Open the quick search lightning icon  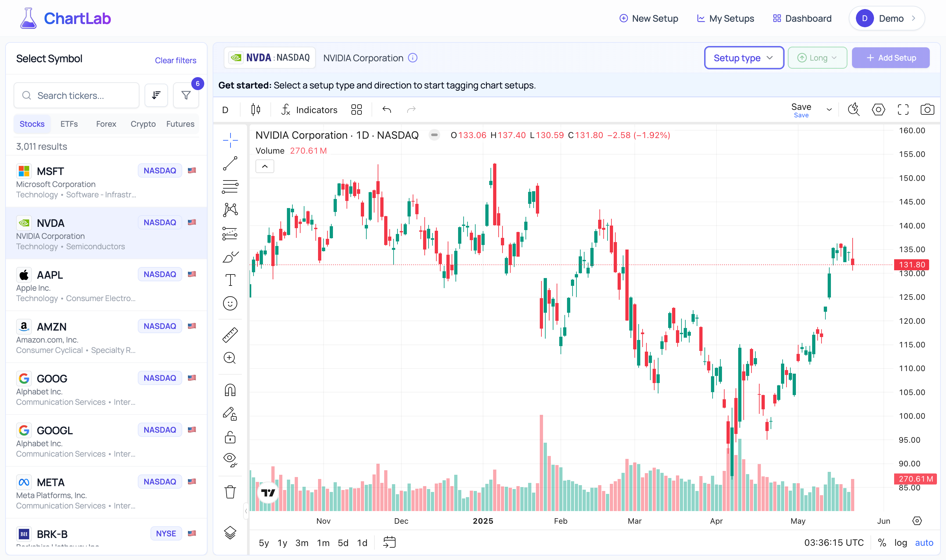[x=854, y=110]
